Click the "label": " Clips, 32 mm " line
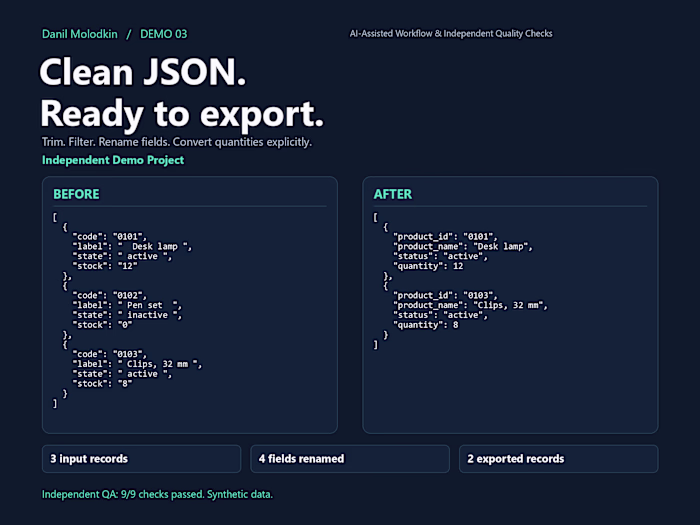 click(x=137, y=364)
